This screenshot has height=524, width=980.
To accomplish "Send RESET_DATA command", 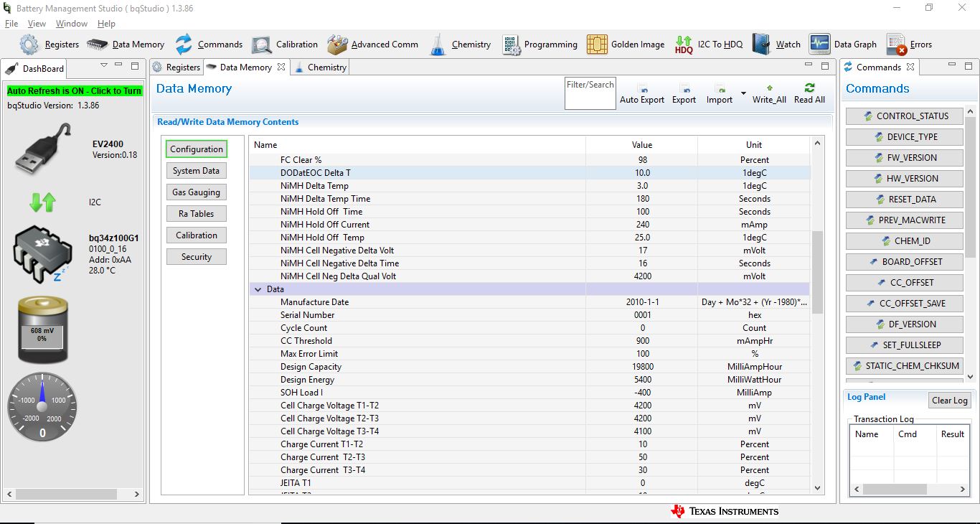I will 905,200.
